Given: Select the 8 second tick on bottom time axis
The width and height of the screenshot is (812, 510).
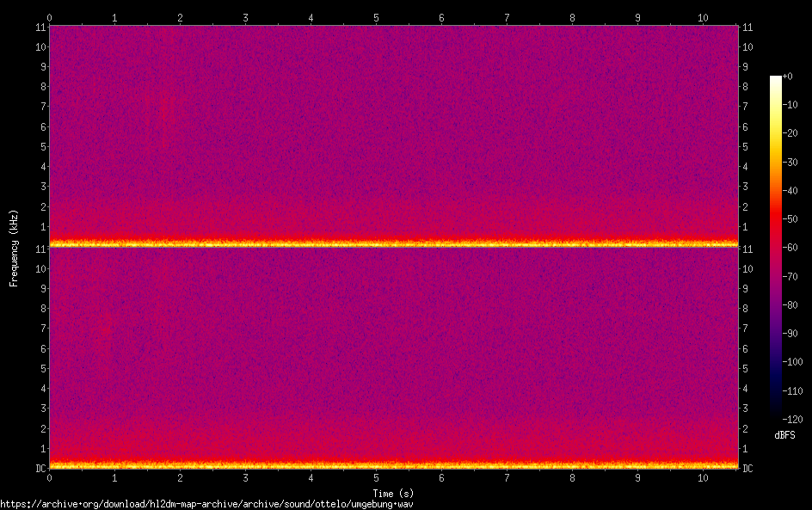Looking at the screenshot, I should coord(572,477).
